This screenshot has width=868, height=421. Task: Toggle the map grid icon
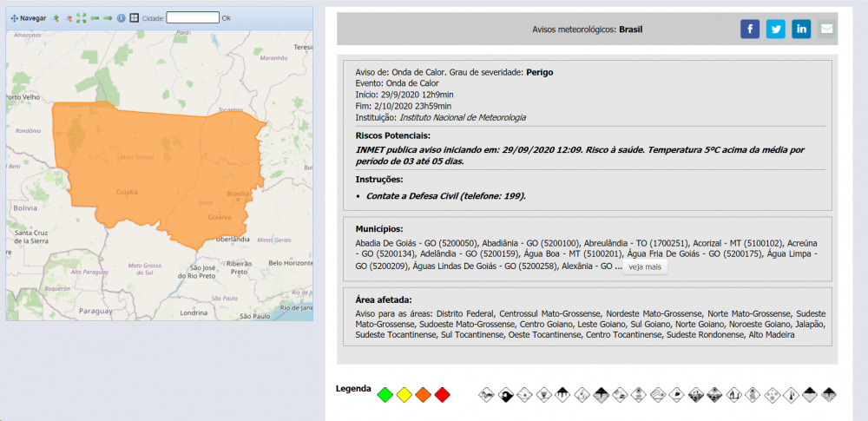coord(135,17)
